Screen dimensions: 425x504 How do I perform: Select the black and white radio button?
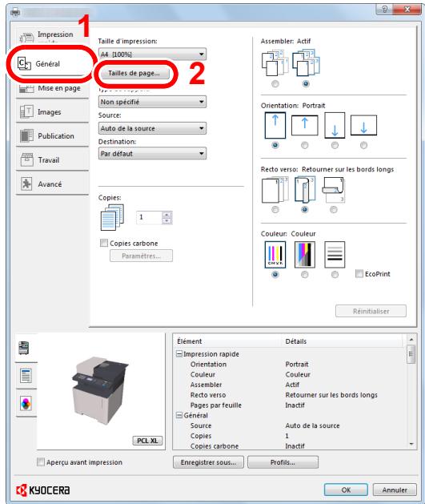pyautogui.click(x=335, y=275)
